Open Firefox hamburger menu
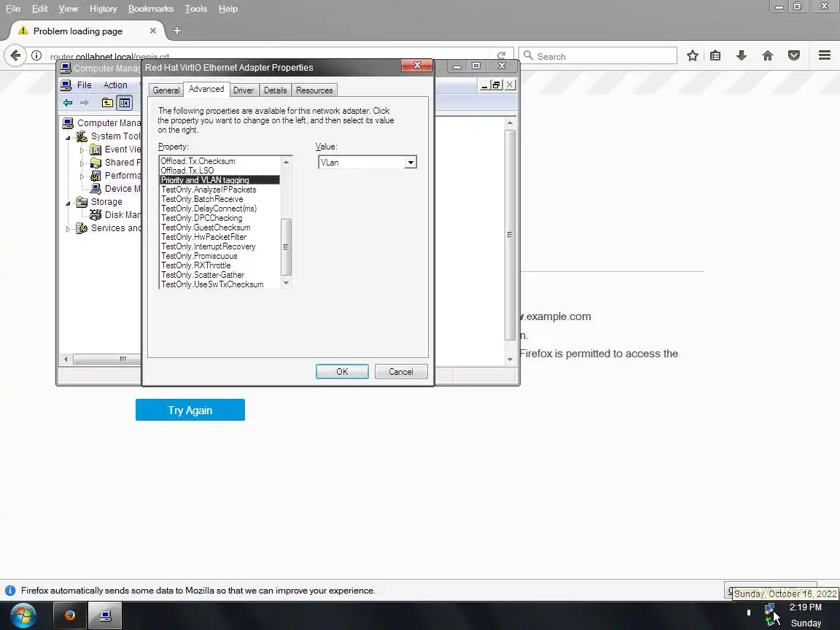 [825, 55]
